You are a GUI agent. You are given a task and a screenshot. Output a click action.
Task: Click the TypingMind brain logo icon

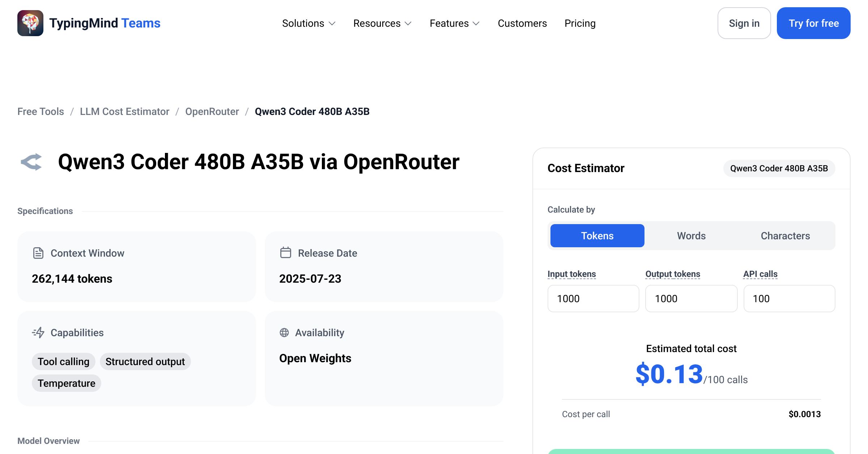click(30, 23)
